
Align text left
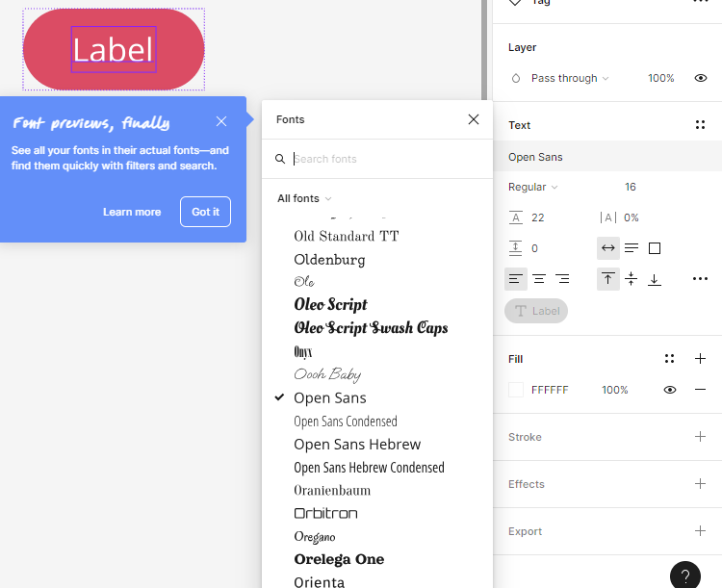tap(516, 278)
